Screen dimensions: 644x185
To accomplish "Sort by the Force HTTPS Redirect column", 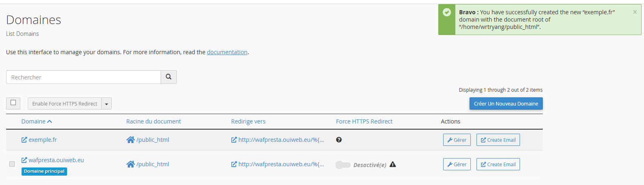I will [364, 121].
